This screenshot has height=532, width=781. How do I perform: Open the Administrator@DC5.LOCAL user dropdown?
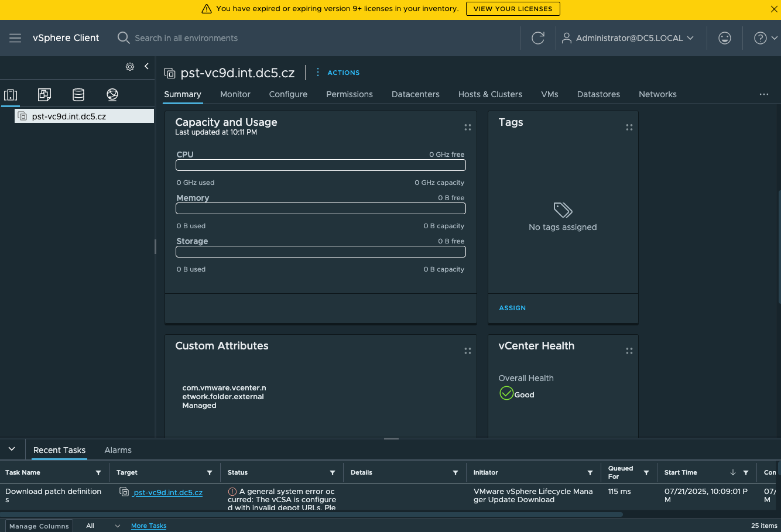[628, 38]
